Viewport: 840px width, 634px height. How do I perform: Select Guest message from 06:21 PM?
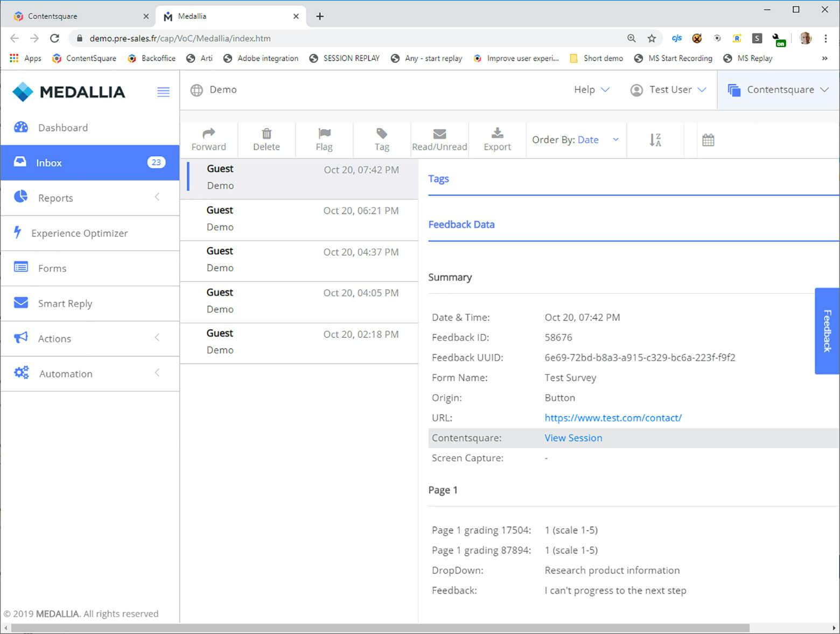299,220
